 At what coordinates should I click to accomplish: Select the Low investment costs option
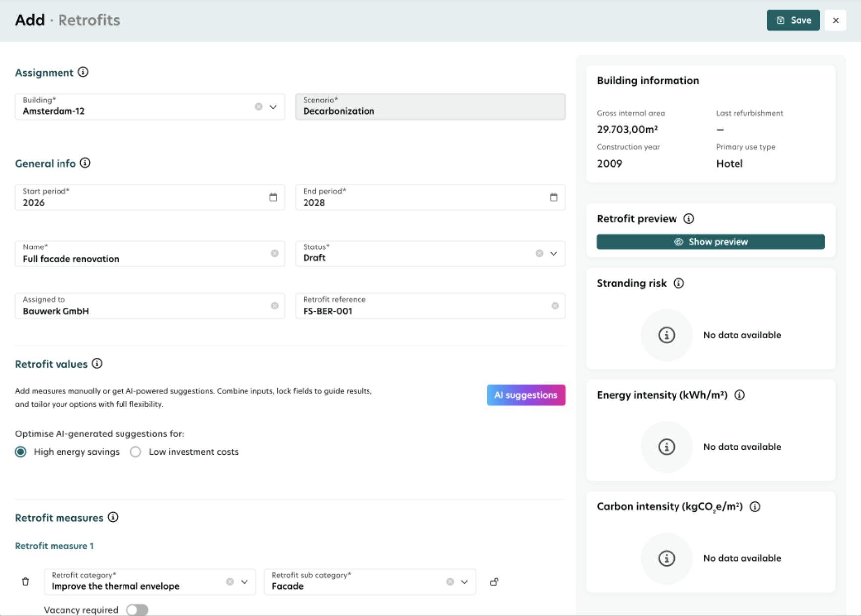click(136, 452)
